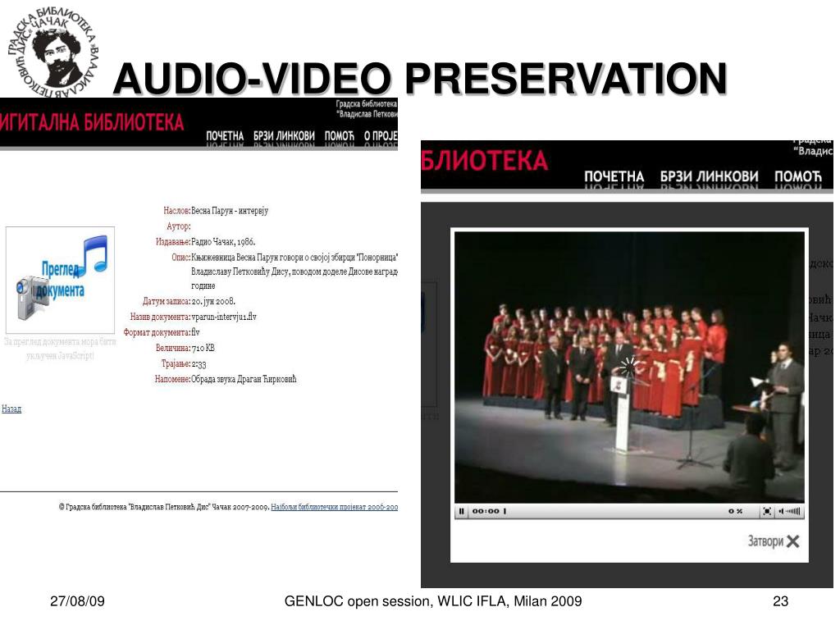Select the note Обрада звука Драган Ћирковић

tap(244, 379)
